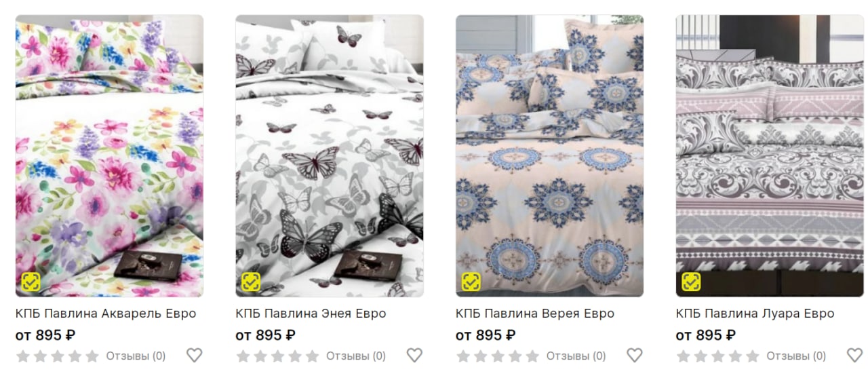This screenshot has height=378, width=868.
Task: View the gray ornament Луара bedding photo
Action: click(x=770, y=156)
